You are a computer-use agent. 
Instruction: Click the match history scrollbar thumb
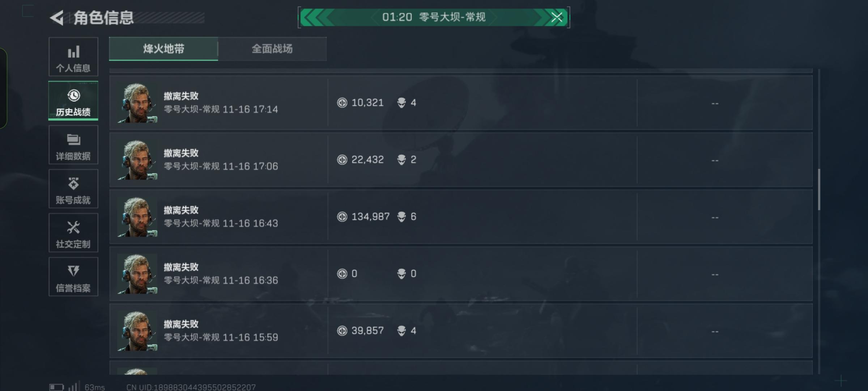coord(819,189)
